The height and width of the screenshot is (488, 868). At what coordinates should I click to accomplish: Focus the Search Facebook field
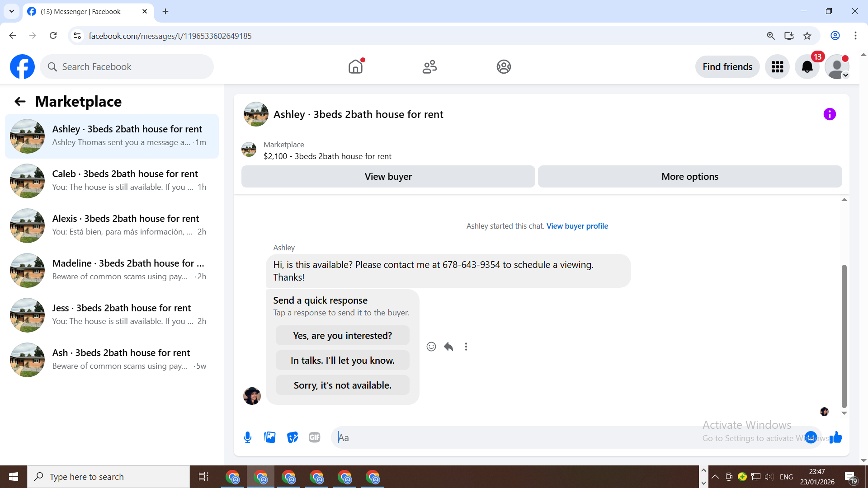[127, 67]
